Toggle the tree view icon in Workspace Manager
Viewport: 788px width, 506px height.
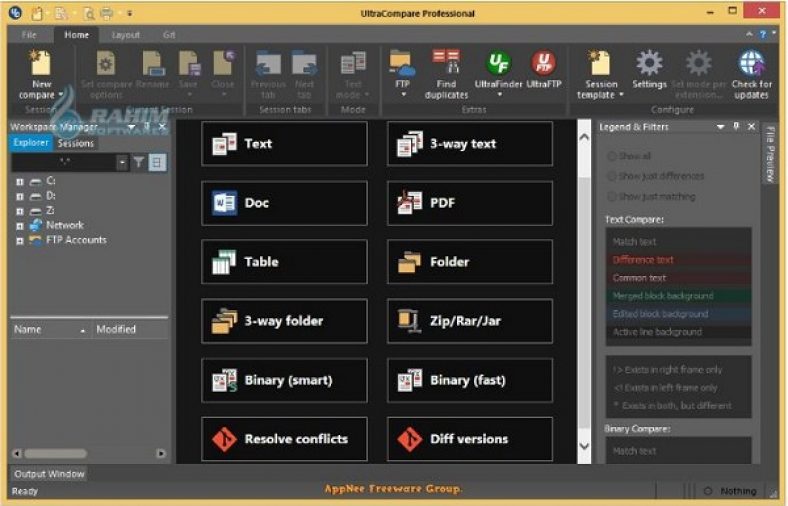[157, 162]
